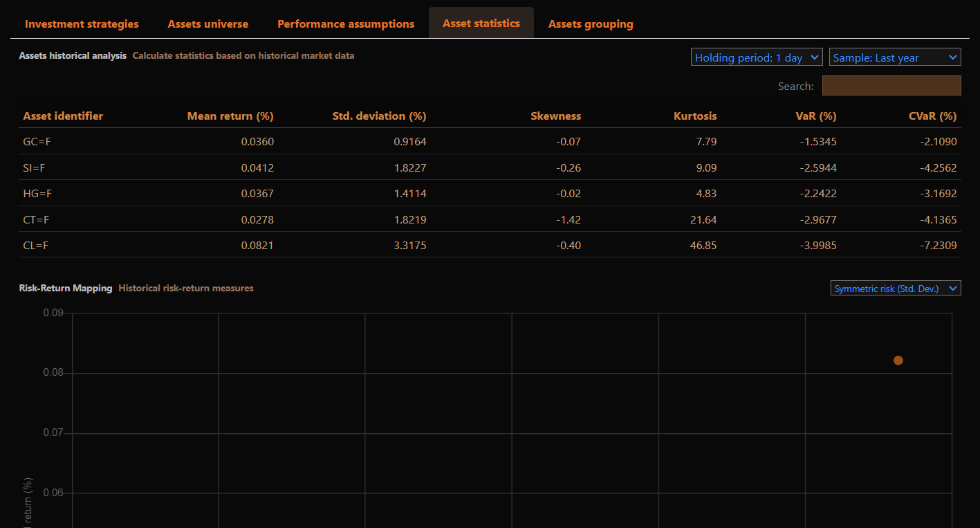Select the Asset statistics tab

481,24
